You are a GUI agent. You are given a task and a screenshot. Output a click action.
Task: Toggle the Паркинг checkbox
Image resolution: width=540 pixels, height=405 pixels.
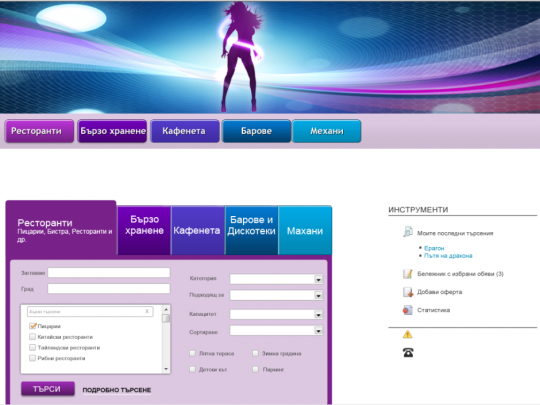[x=256, y=369]
